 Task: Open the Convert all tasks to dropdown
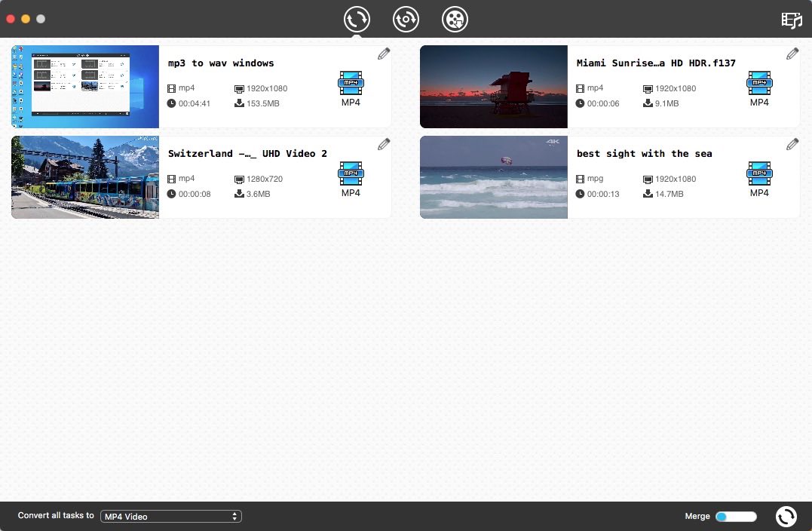tap(170, 516)
